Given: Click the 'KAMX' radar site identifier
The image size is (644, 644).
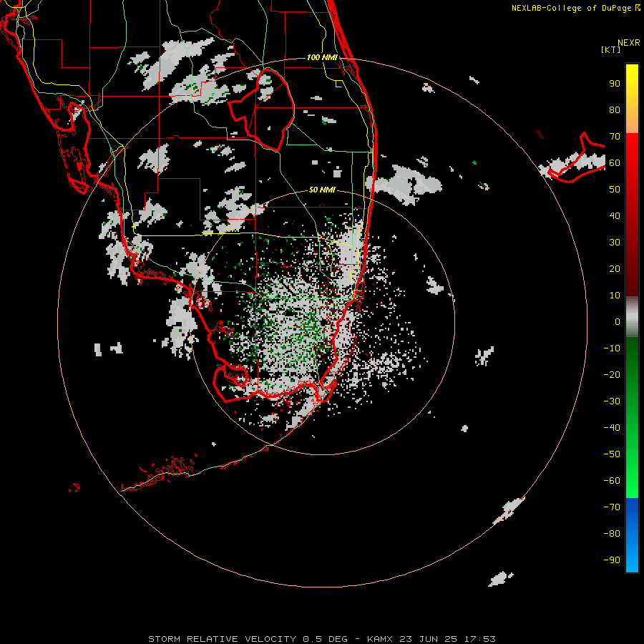Looking at the screenshot, I should 380,639.
